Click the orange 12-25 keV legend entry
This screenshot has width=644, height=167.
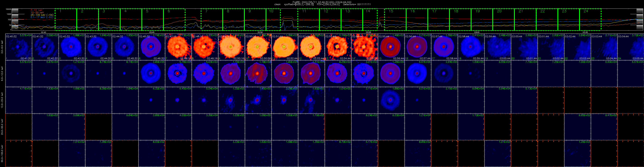(x=37, y=12)
